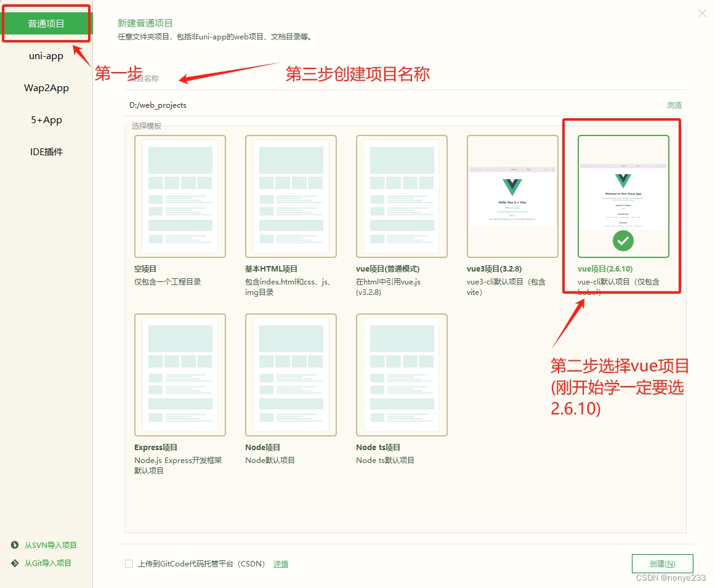
Task: Enable uploading to GitCode code hosting platform
Action: pyautogui.click(x=129, y=563)
